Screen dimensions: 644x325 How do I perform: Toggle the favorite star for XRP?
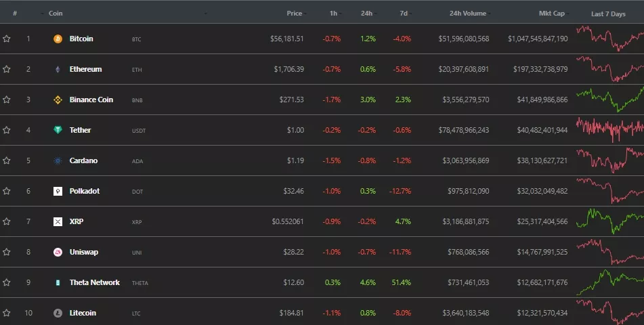point(7,222)
